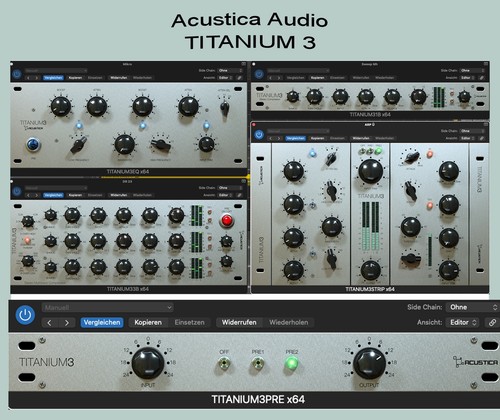The height and width of the screenshot is (420, 500).
Task: Click Vergleichen in TITANIUM3PRE window
Action: pos(102,322)
